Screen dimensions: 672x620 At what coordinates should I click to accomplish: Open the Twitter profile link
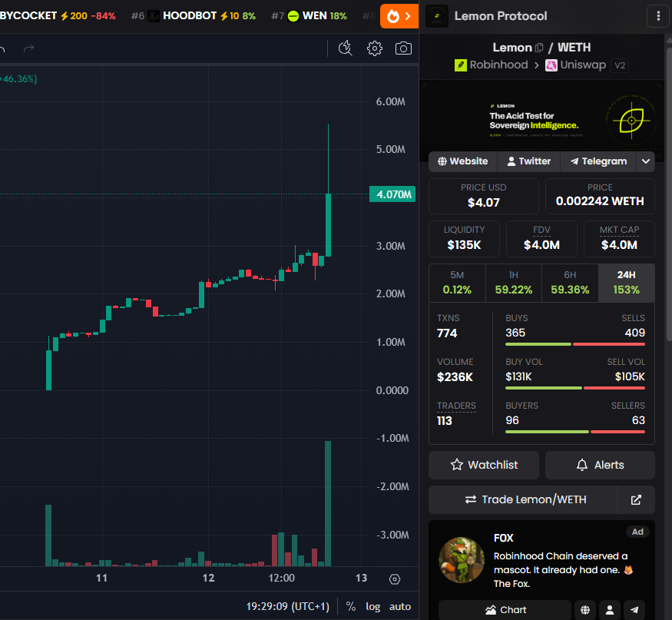[529, 161]
